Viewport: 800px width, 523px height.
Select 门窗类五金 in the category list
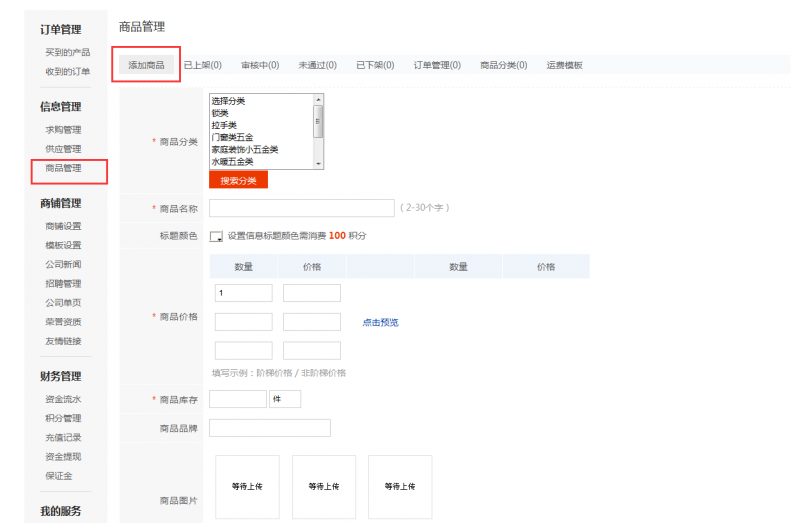232,137
